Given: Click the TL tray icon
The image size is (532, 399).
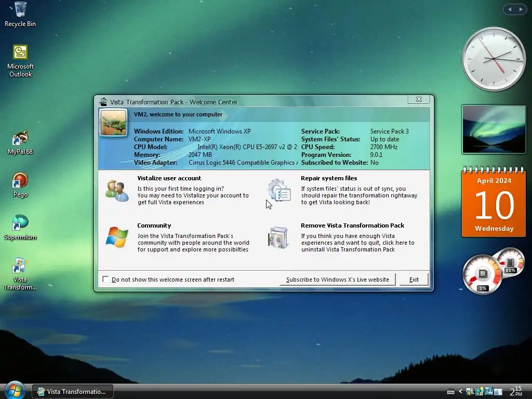Looking at the screenshot, I should 488,391.
